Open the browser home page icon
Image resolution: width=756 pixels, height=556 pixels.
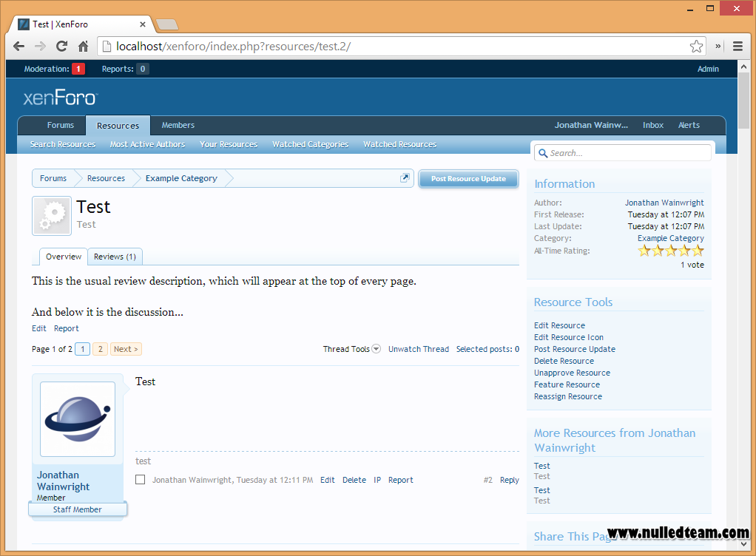(x=83, y=47)
